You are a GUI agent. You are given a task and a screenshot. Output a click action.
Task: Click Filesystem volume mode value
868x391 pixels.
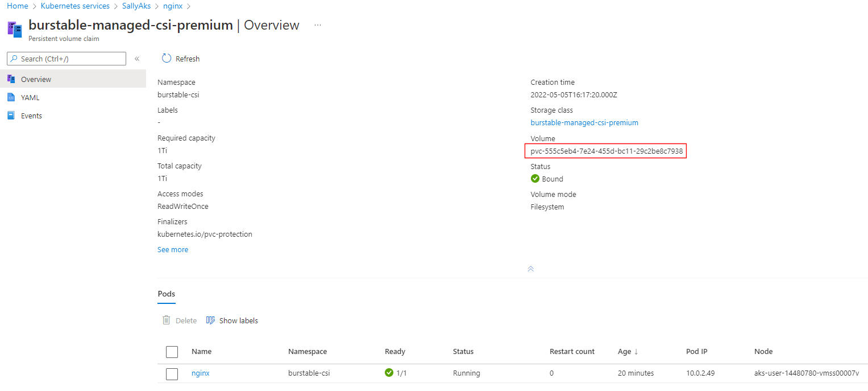point(547,207)
